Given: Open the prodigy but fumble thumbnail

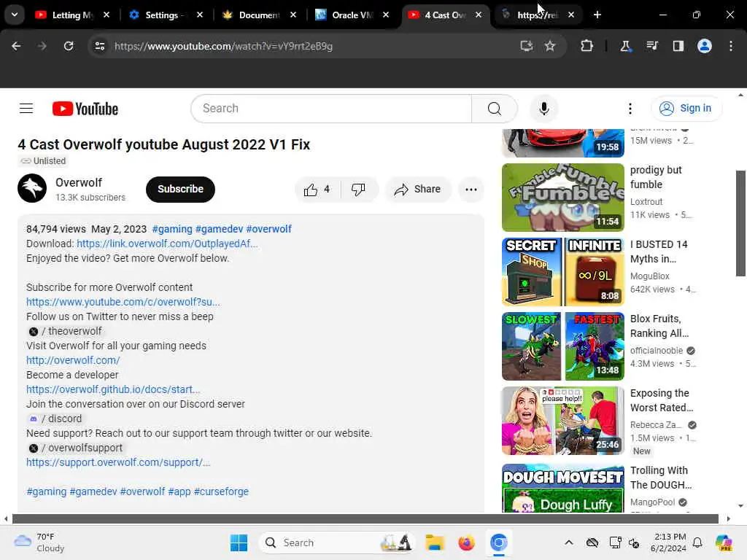Looking at the screenshot, I should click(x=562, y=198).
